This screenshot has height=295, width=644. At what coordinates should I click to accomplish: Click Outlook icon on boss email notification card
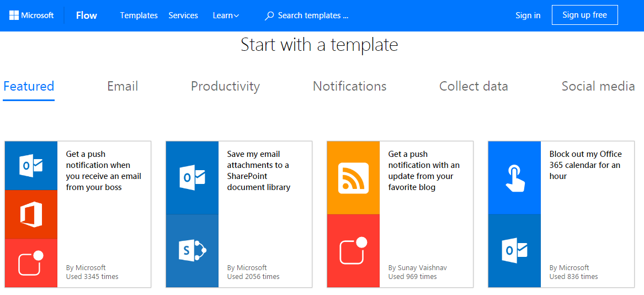tap(31, 166)
